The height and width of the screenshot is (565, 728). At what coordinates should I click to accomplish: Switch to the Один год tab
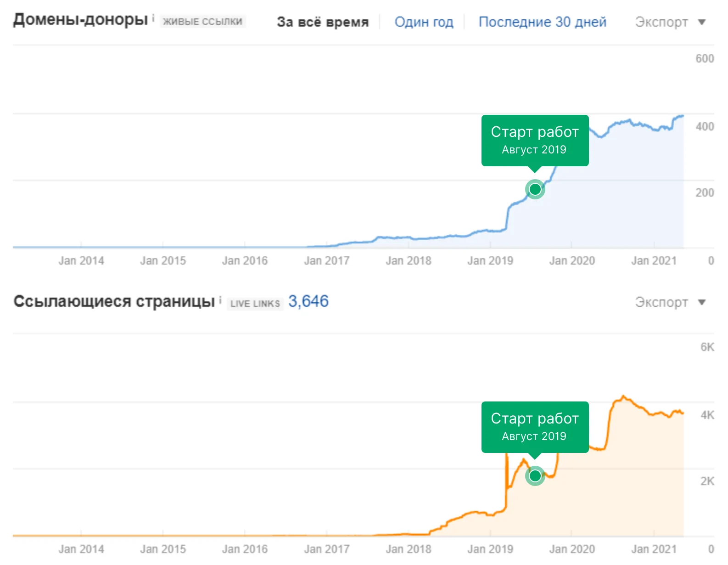click(x=424, y=22)
